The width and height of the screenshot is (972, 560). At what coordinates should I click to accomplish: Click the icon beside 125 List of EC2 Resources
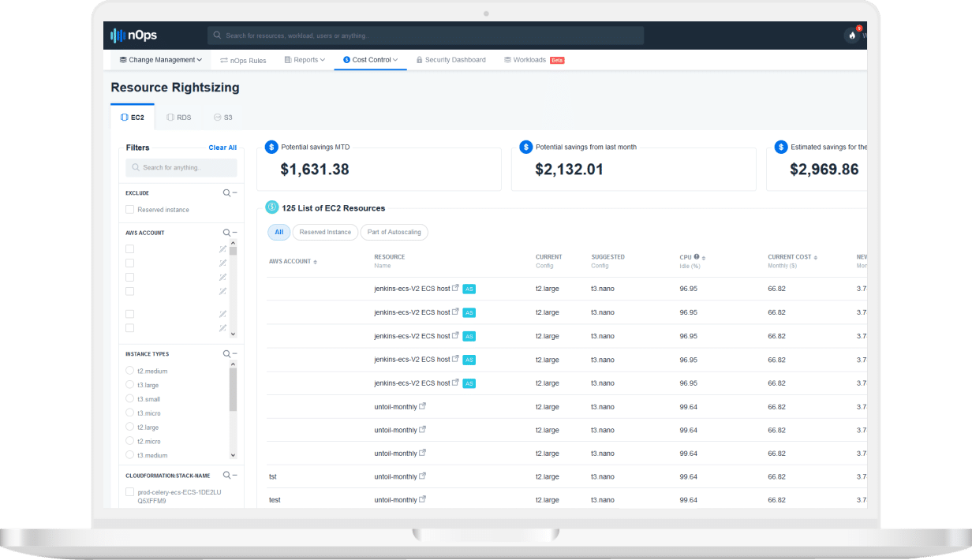(272, 207)
